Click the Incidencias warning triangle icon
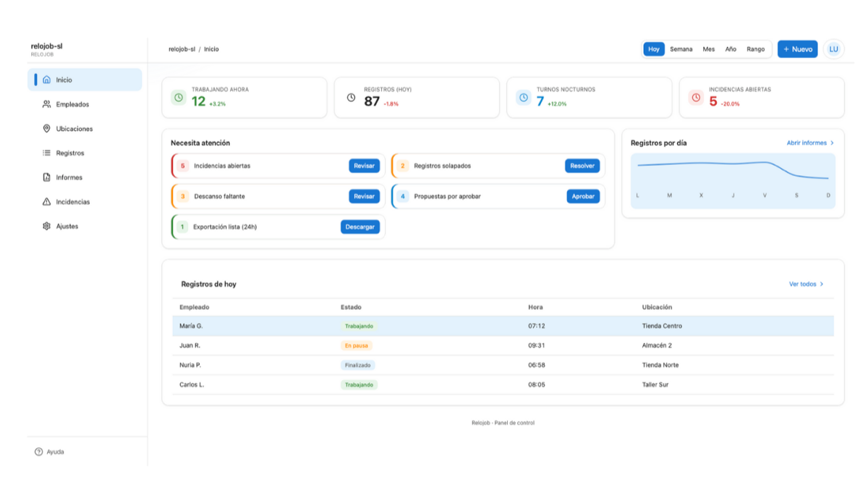This screenshot has height=488, width=868. click(47, 202)
